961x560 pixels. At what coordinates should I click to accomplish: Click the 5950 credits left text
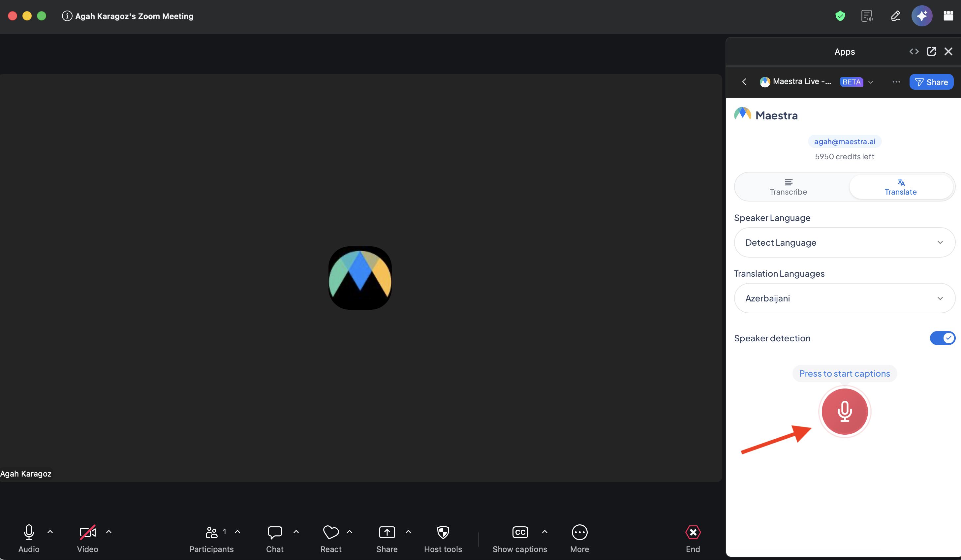tap(844, 157)
